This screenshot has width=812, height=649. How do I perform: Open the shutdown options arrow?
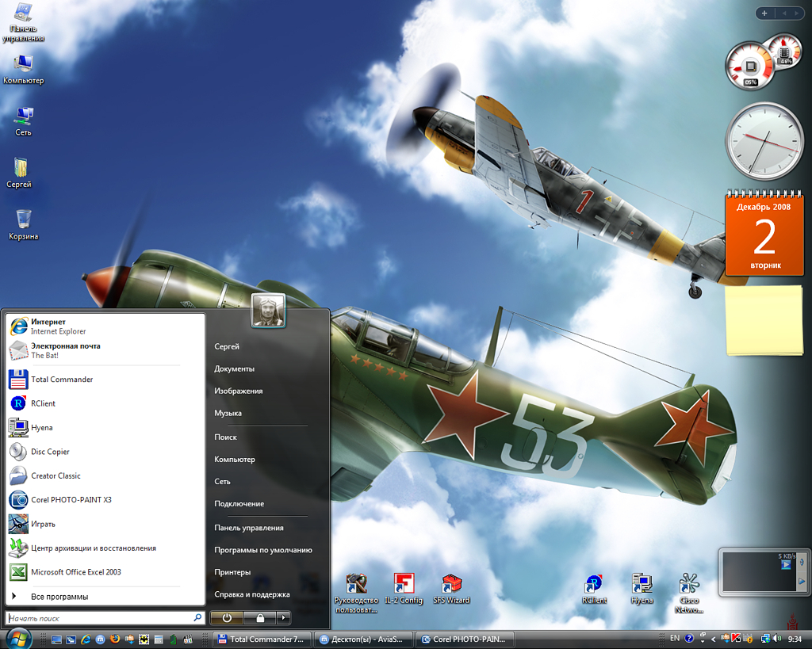pos(283,617)
